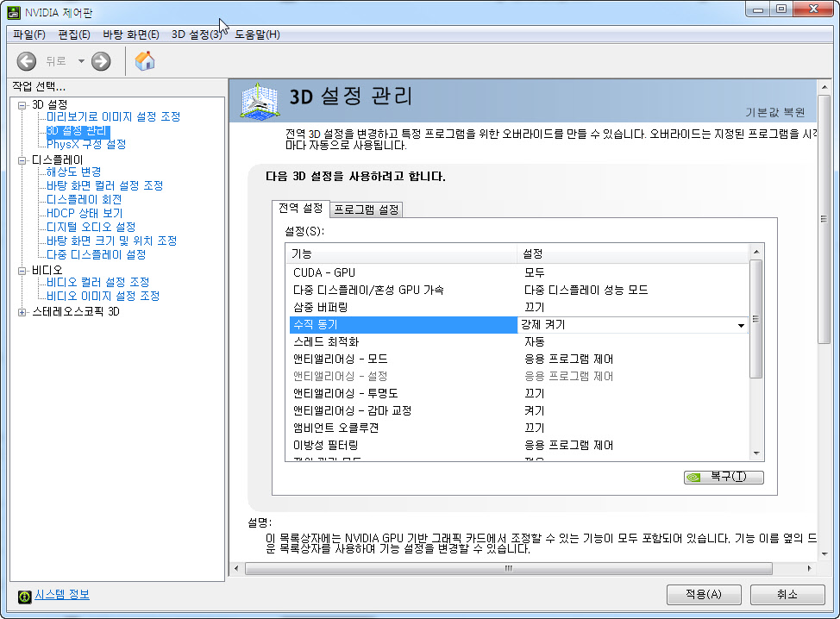Image resolution: width=840 pixels, height=619 pixels.
Task: Expand the 스테레오스코픽 3D tree node
Action: 22,312
